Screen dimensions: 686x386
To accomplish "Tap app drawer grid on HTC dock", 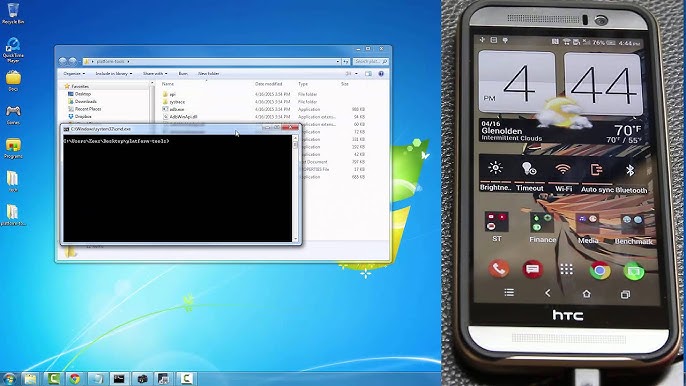I will [x=567, y=270].
